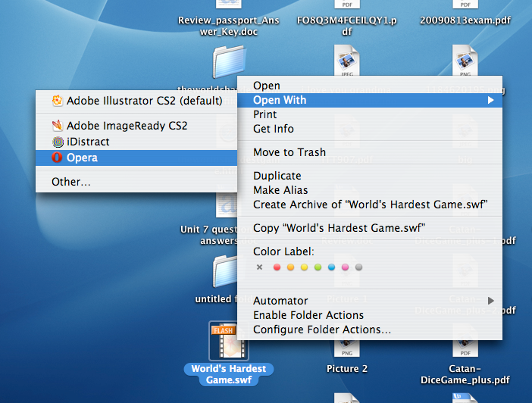The width and height of the screenshot is (532, 403).
Task: Apply the gray color label
Action: (x=358, y=267)
